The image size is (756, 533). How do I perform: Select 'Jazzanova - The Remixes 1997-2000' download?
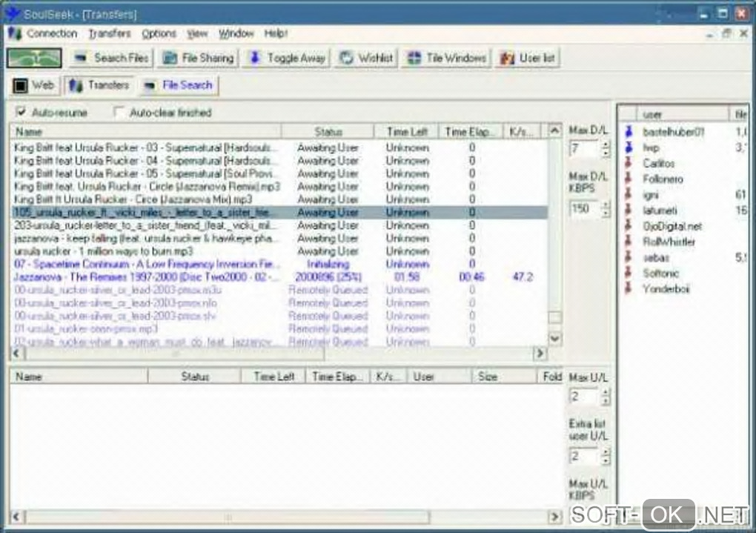pyautogui.click(x=279, y=277)
